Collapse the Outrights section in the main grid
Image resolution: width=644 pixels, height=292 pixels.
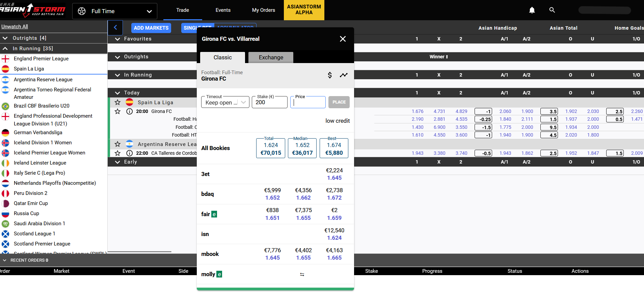tap(117, 57)
